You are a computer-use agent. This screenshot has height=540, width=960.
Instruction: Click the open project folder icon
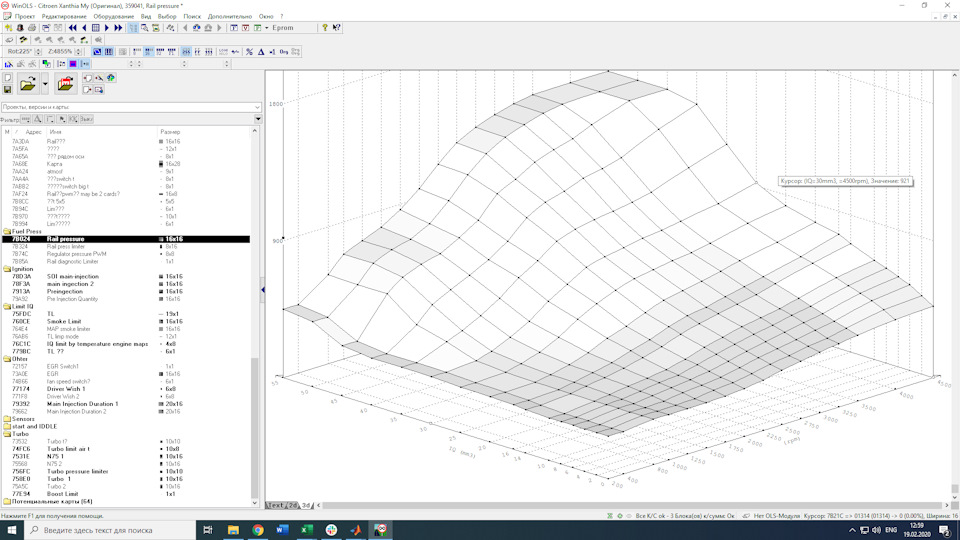[28, 84]
